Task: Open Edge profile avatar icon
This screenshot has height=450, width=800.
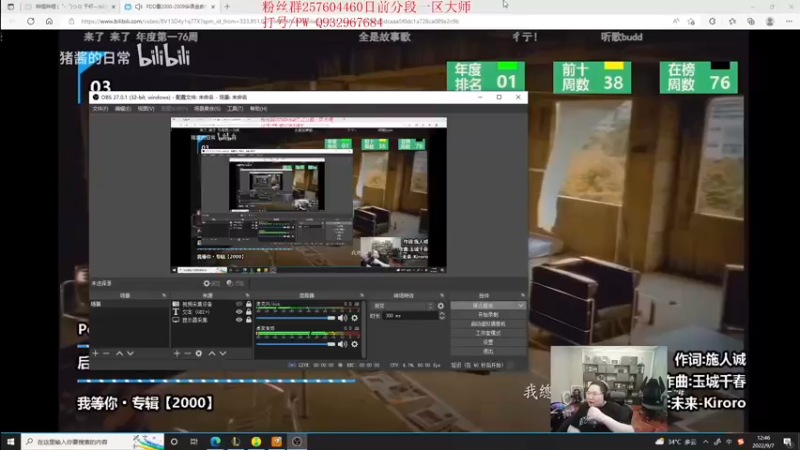Action: [x=770, y=21]
